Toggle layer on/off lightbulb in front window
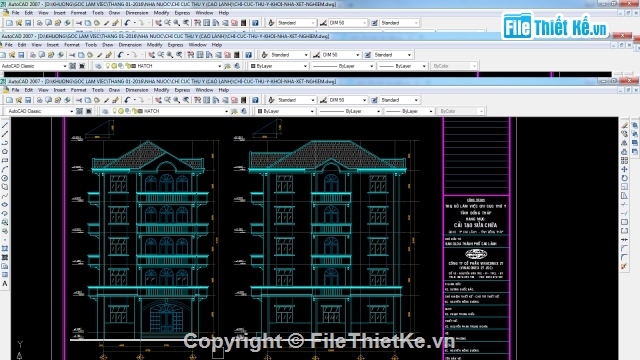Screen dimensions: 640x360 coord(114,111)
